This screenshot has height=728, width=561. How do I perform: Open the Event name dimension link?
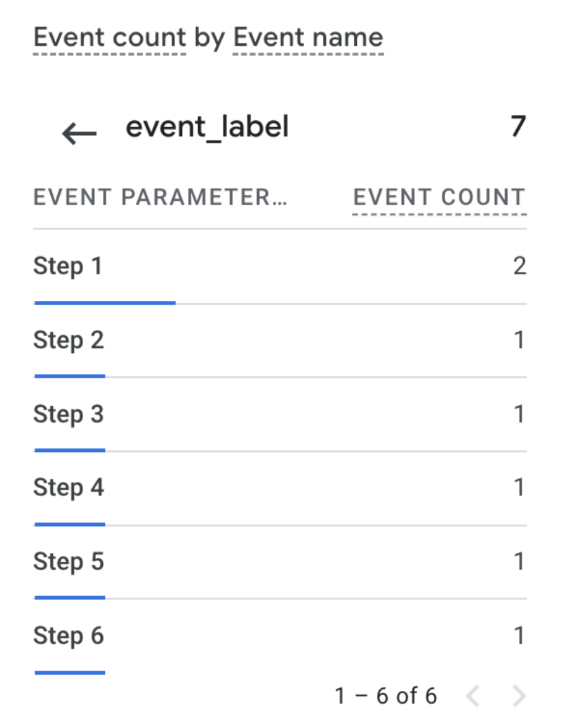pyautogui.click(x=308, y=38)
